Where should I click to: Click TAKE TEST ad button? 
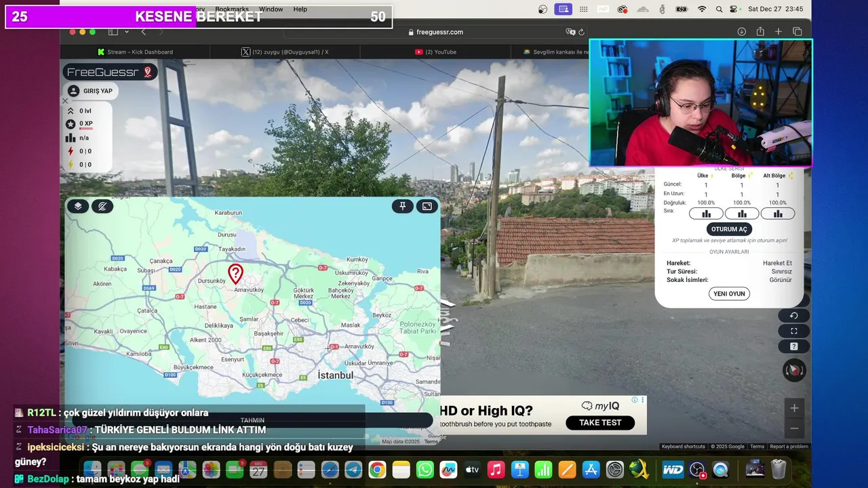599,422
